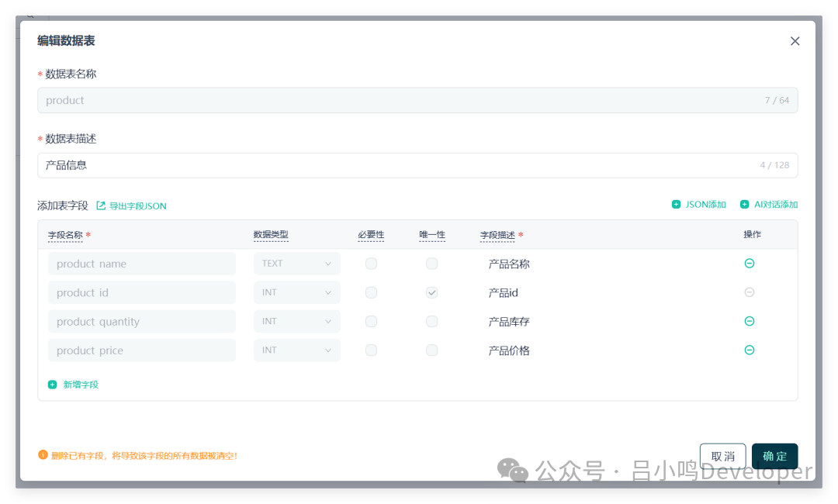This screenshot has width=838, height=504.
Task: Toggle 唯一性 checkbox for product price
Action: [x=432, y=350]
